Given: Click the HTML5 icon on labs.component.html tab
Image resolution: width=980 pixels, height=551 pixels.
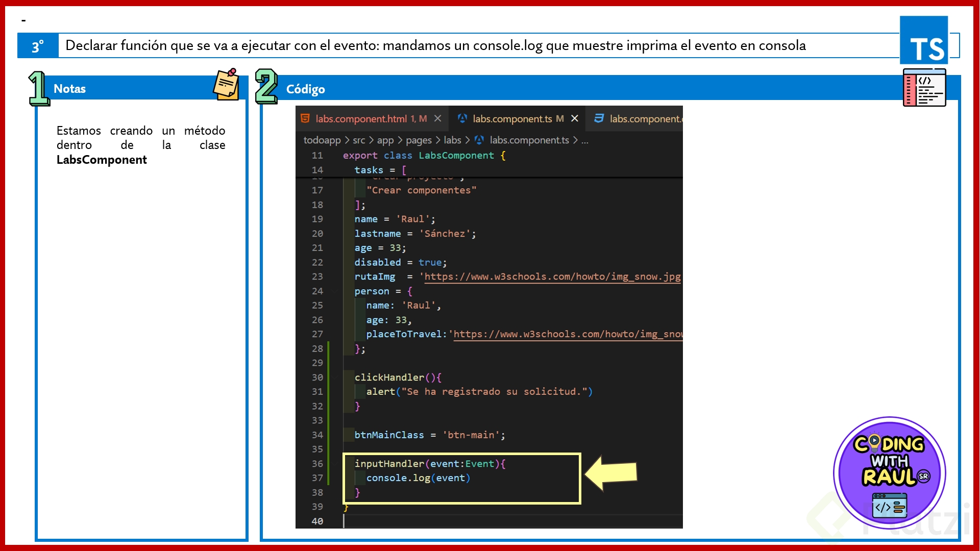Looking at the screenshot, I should point(305,118).
